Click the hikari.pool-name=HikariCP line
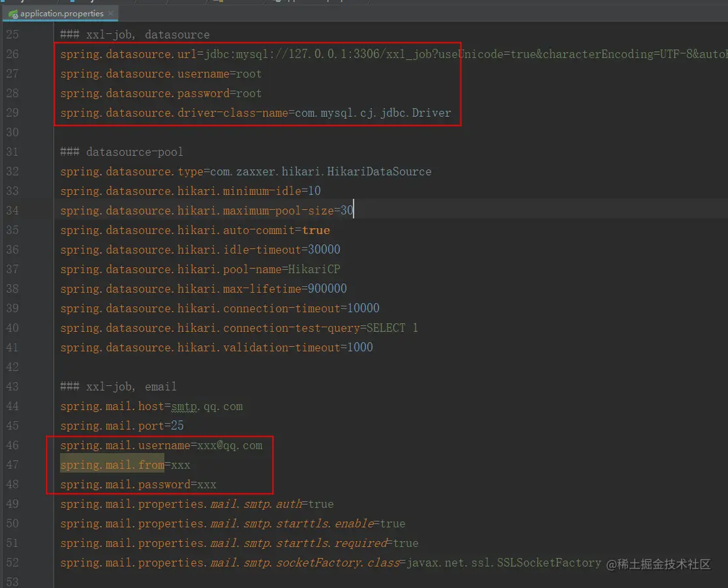The height and width of the screenshot is (588, 728). [200, 269]
